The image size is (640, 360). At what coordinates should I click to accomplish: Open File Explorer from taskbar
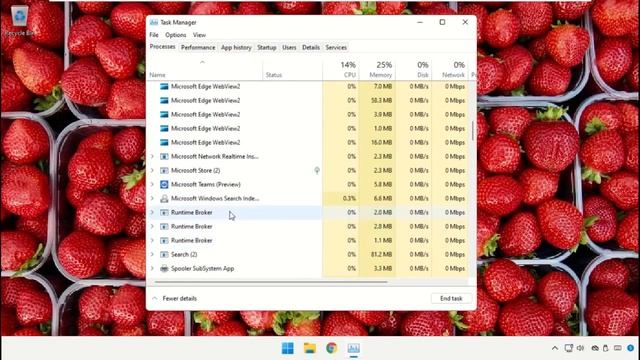point(310,348)
